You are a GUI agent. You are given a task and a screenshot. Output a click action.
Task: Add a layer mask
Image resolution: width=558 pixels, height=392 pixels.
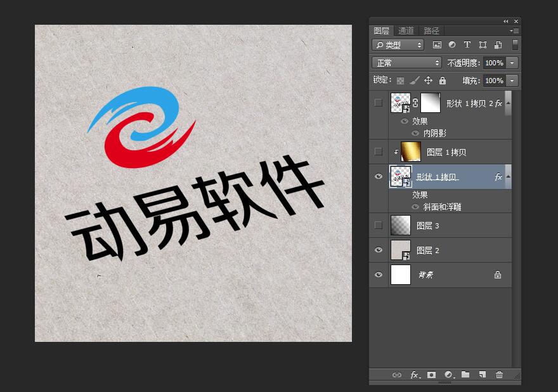[x=431, y=375]
